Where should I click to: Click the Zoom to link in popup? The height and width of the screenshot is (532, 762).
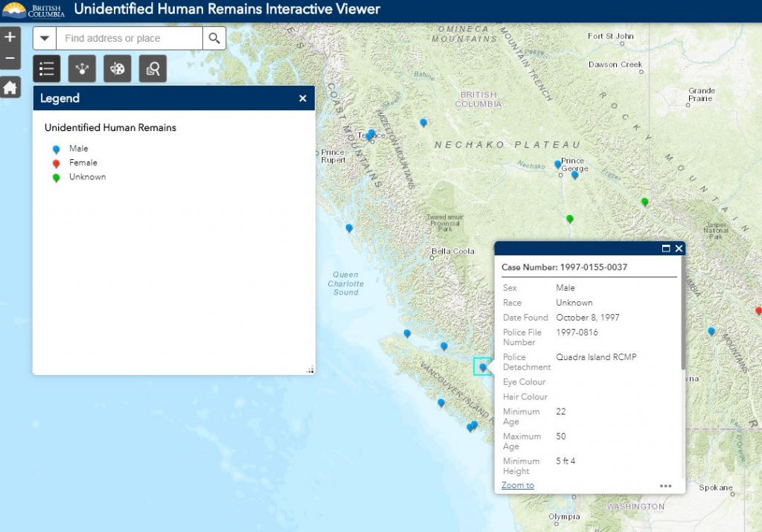point(516,485)
